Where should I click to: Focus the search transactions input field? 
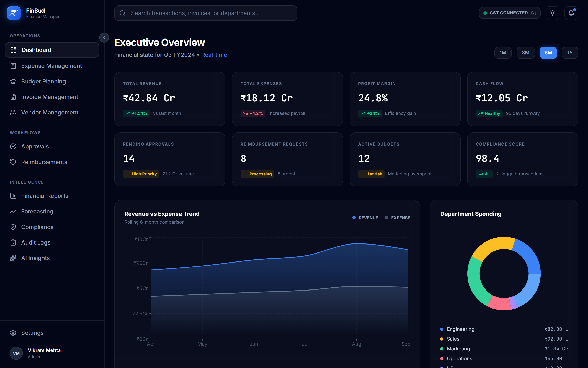point(206,13)
